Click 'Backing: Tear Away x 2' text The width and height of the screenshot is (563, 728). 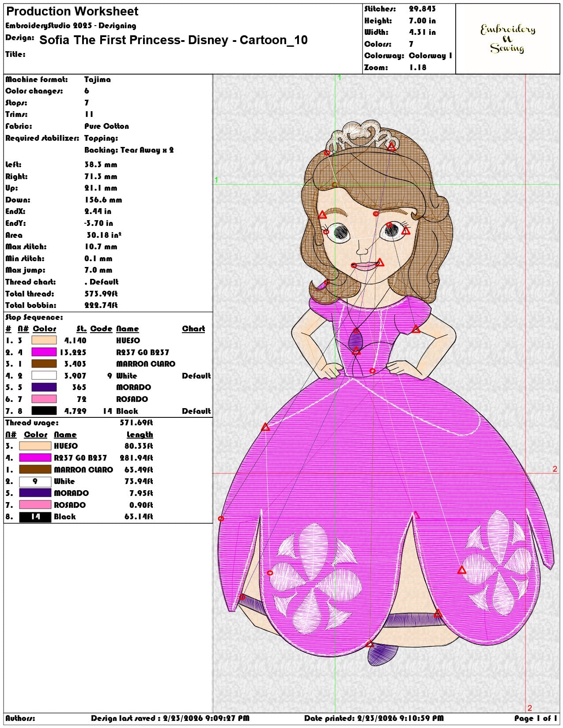(x=129, y=150)
